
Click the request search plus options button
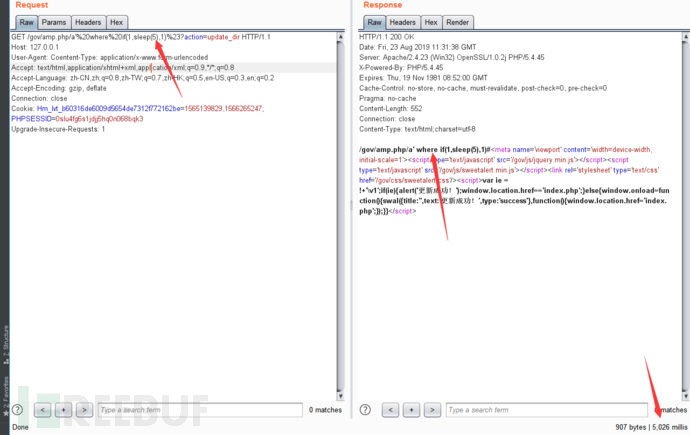tap(63, 410)
